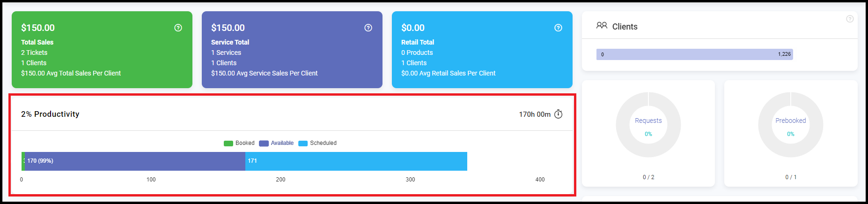Screen dimensions: 868x204
Task: Toggle the Scheduled legend series
Action: [x=317, y=143]
